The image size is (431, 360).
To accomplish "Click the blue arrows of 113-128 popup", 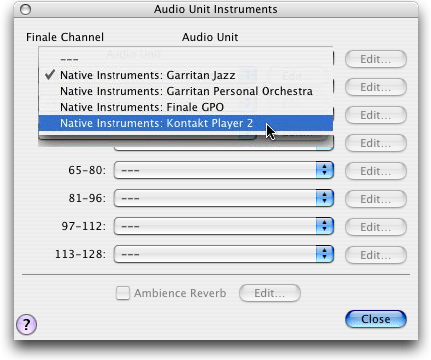I will tap(325, 254).
